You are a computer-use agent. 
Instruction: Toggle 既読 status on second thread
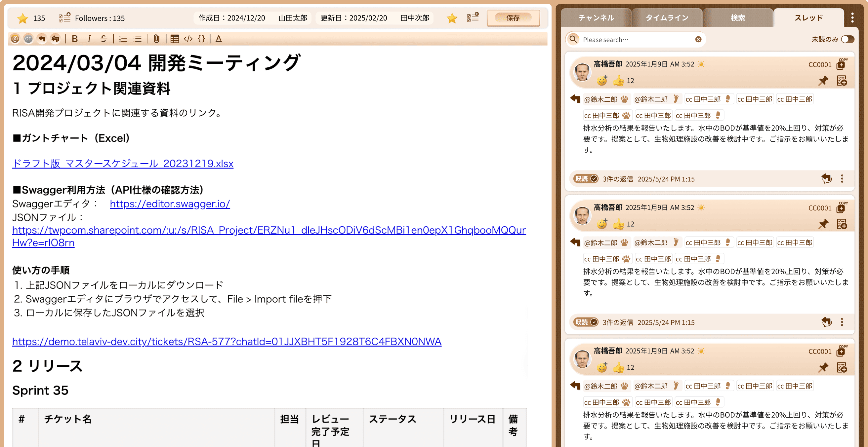click(x=586, y=322)
